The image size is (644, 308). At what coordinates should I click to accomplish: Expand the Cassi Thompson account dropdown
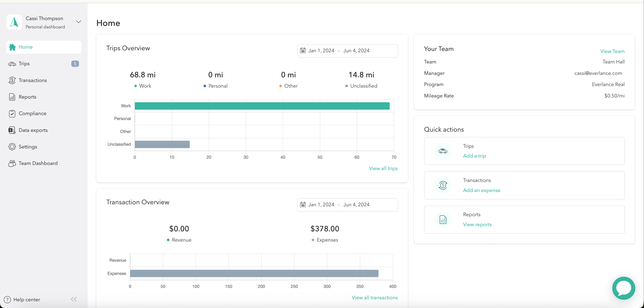click(x=78, y=22)
